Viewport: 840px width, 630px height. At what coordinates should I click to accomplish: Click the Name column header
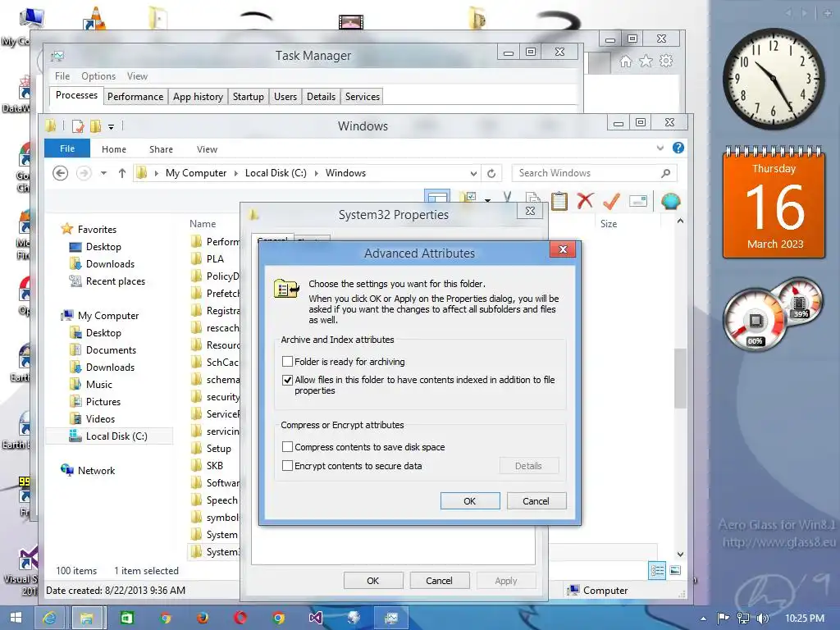(203, 224)
